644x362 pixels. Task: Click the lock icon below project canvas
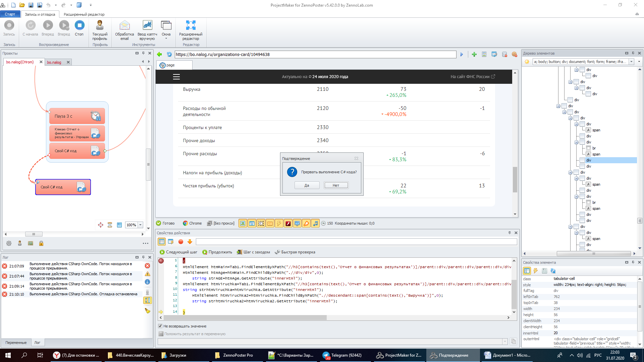pyautogui.click(x=41, y=243)
